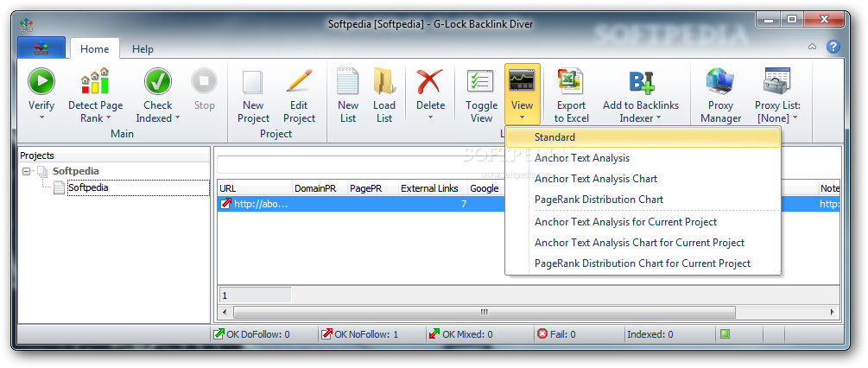This screenshot has height=368, width=868.
Task: Click the scrollbar left arrow
Action: [x=225, y=312]
